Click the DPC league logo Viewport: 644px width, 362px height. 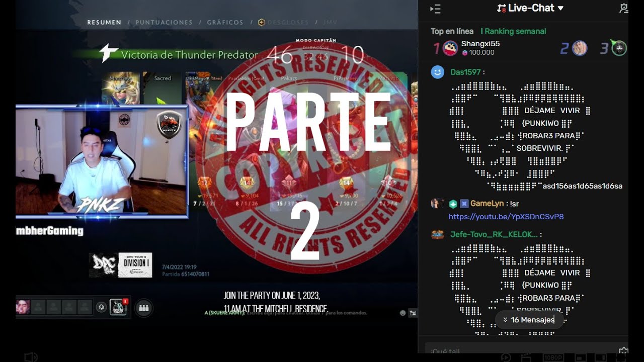pyautogui.click(x=103, y=265)
